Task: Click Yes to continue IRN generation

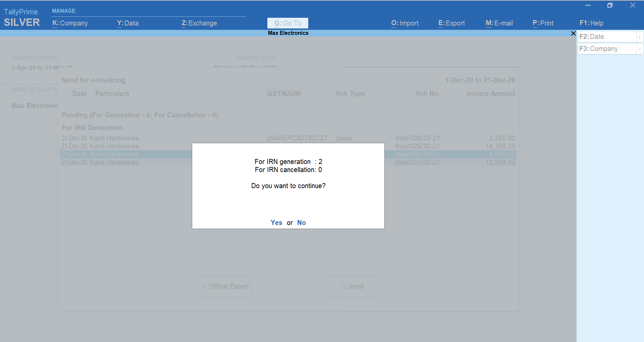Action: [x=276, y=223]
